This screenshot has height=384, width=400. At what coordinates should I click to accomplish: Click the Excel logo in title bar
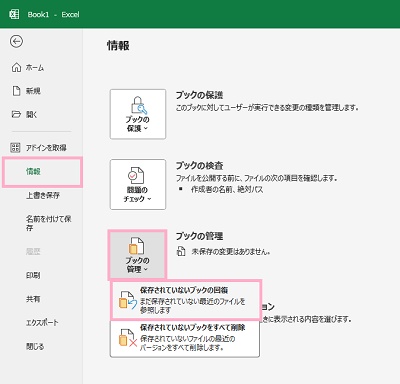tap(14, 14)
